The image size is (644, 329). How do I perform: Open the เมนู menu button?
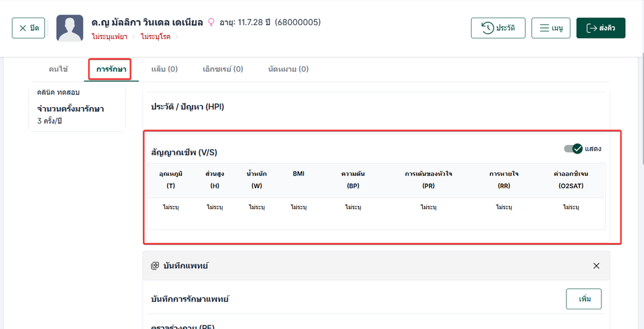point(551,28)
